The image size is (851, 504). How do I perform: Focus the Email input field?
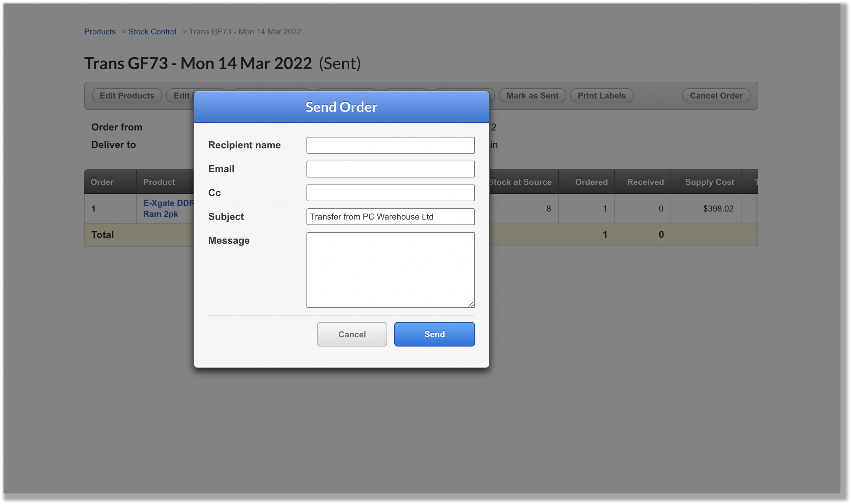[390, 169]
